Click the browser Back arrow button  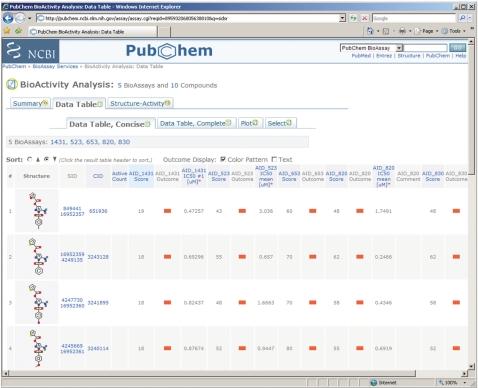click(x=8, y=18)
